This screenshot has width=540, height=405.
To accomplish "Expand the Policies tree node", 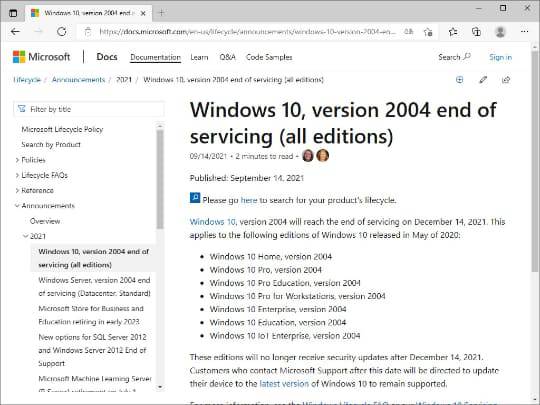I will [17, 160].
